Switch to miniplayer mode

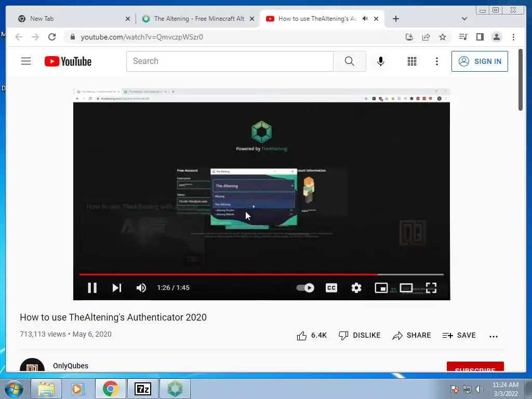tap(381, 288)
